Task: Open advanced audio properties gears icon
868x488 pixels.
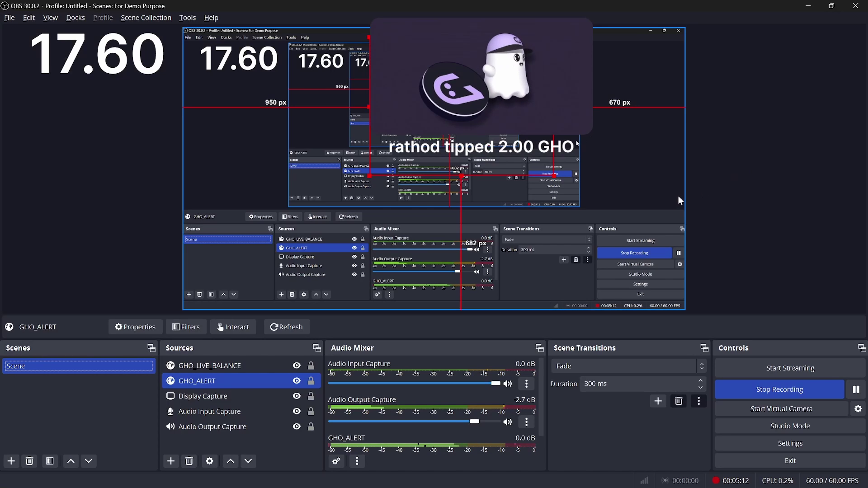Action: (336, 461)
